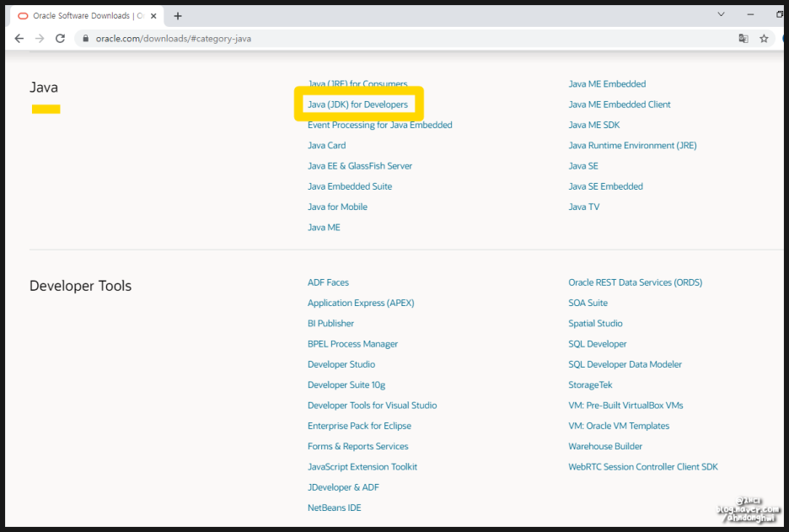Open VM: Pre-Built VirtualBox VMs link
Image resolution: width=789 pixels, height=532 pixels.
pos(625,406)
